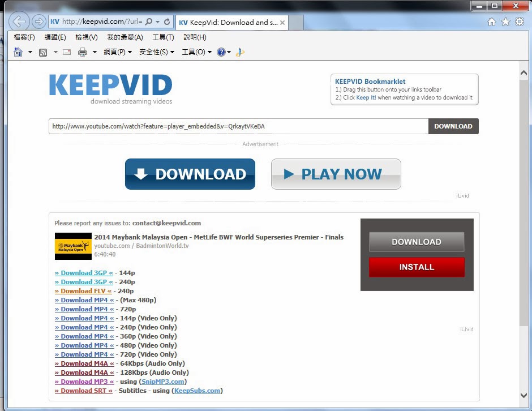
Task: Click the RSS feeds icon
Action: (43, 52)
